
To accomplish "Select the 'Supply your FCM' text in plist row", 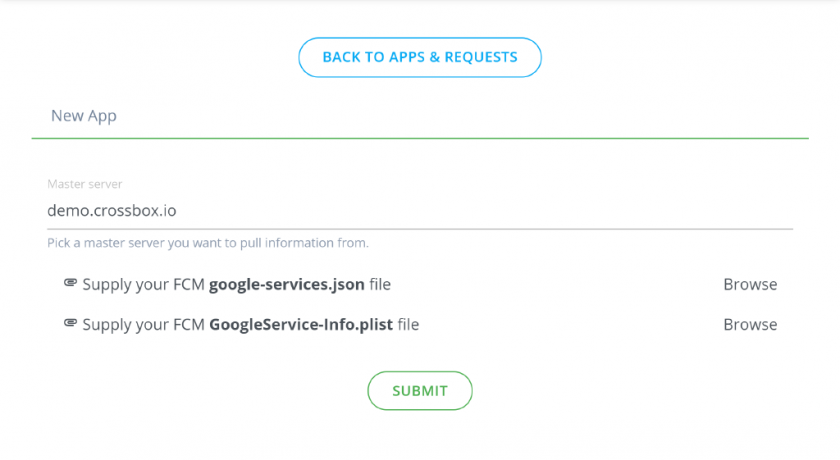I will [144, 325].
